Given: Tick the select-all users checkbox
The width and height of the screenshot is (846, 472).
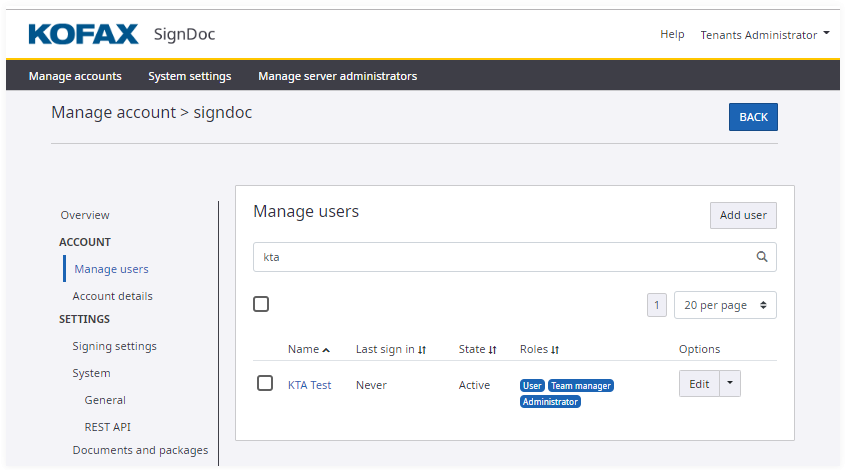Looking at the screenshot, I should point(261,304).
